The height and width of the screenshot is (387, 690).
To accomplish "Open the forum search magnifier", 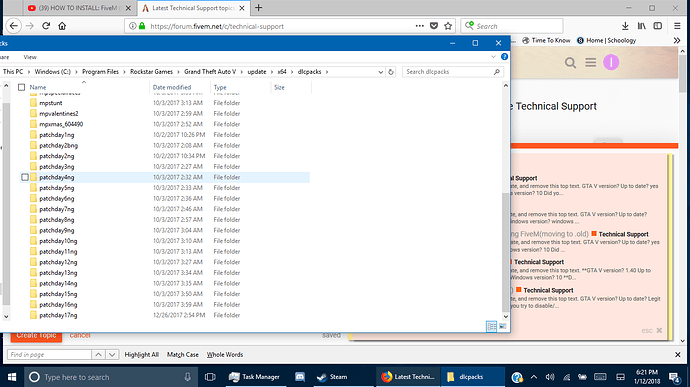I will click(570, 63).
